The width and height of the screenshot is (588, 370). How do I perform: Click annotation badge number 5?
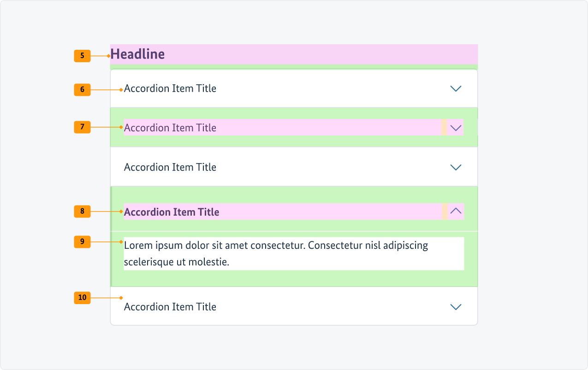click(82, 56)
